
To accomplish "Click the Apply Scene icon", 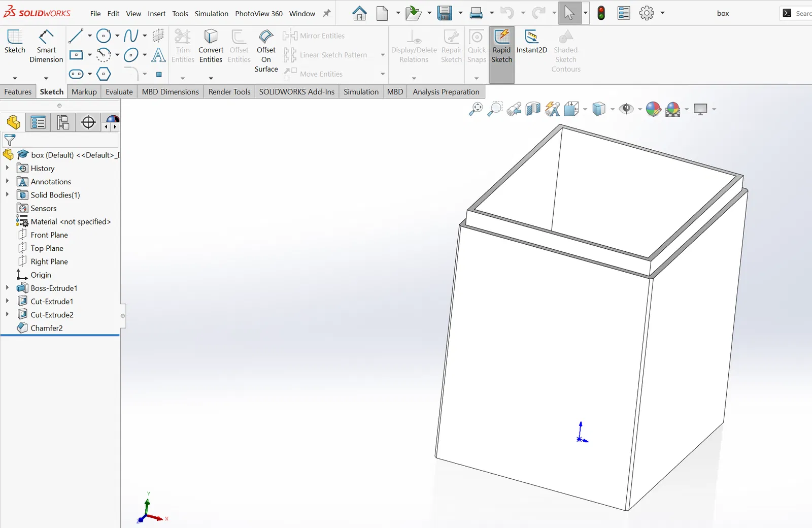I will point(673,109).
